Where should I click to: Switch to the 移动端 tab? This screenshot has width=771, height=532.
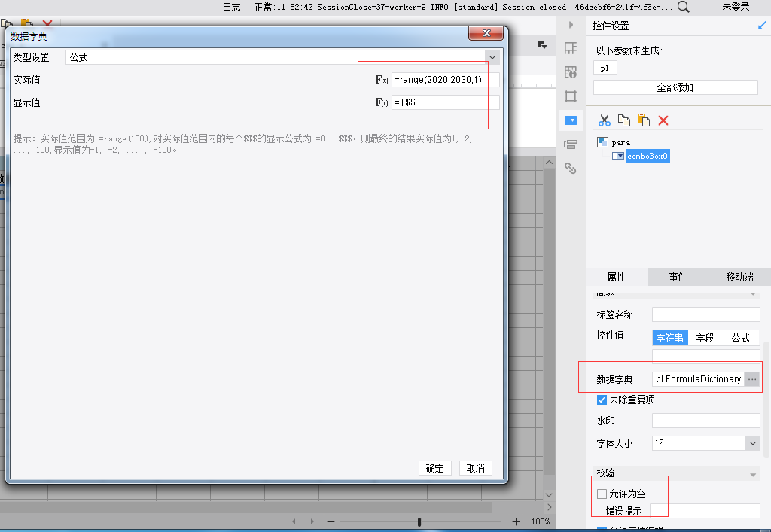(739, 277)
